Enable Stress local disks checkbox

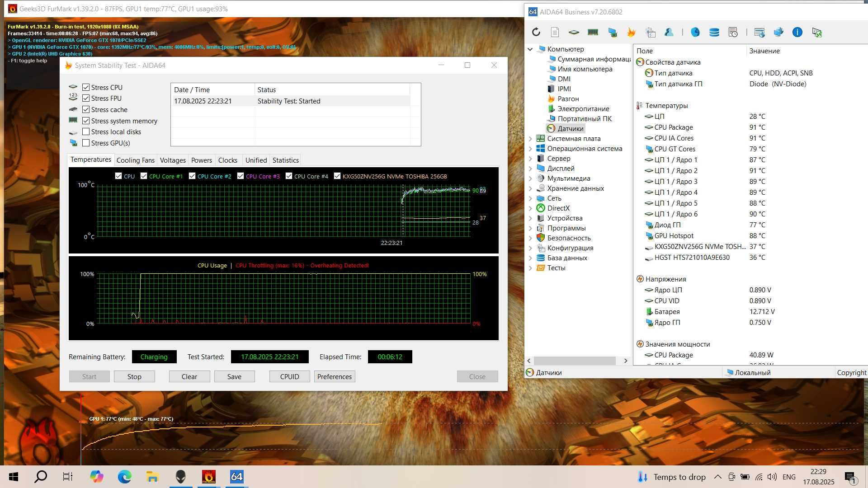(x=86, y=131)
